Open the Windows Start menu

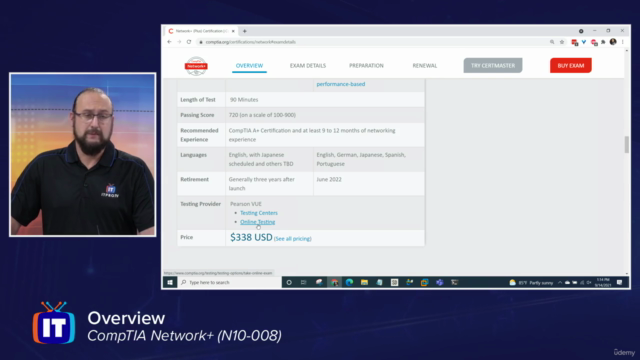(170, 282)
